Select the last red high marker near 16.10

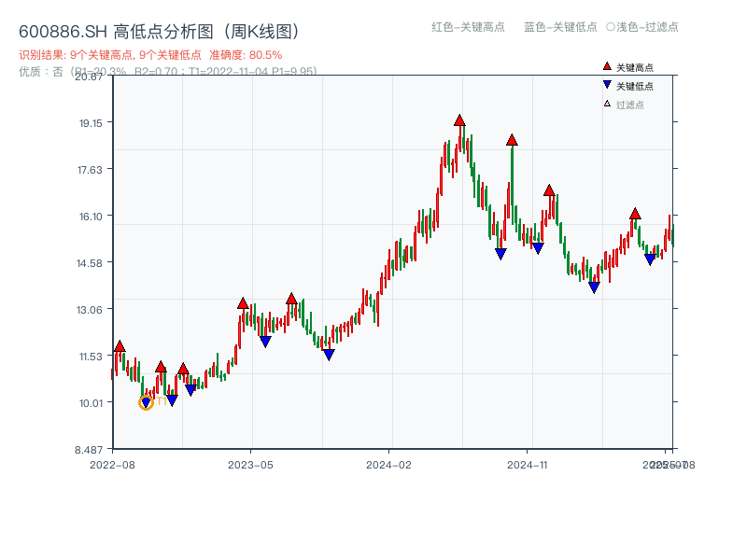pos(635,214)
